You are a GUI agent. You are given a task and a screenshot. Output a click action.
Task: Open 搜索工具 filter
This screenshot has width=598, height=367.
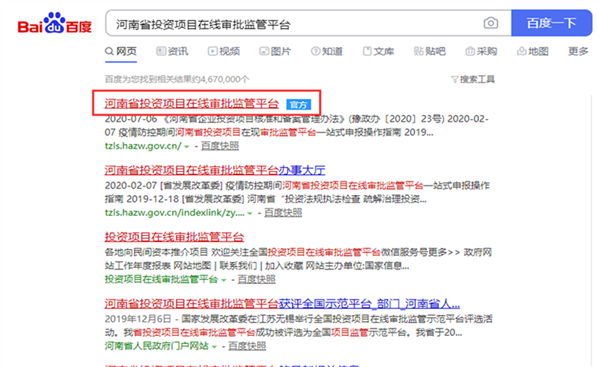[473, 79]
